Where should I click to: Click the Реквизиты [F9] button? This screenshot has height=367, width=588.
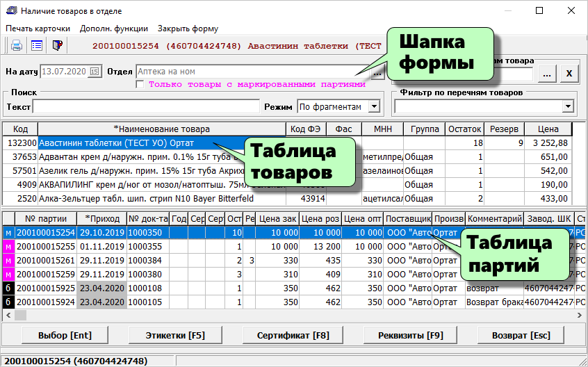click(x=411, y=335)
